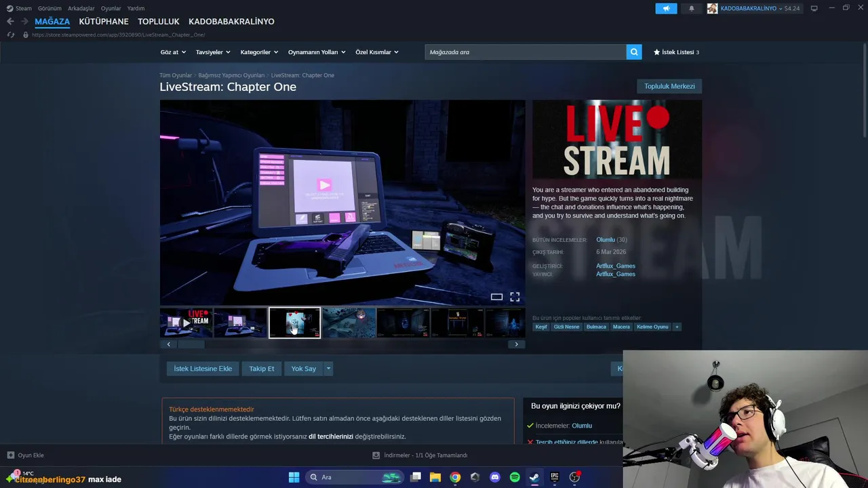Click the blue announcements megaphone icon

(x=666, y=8)
